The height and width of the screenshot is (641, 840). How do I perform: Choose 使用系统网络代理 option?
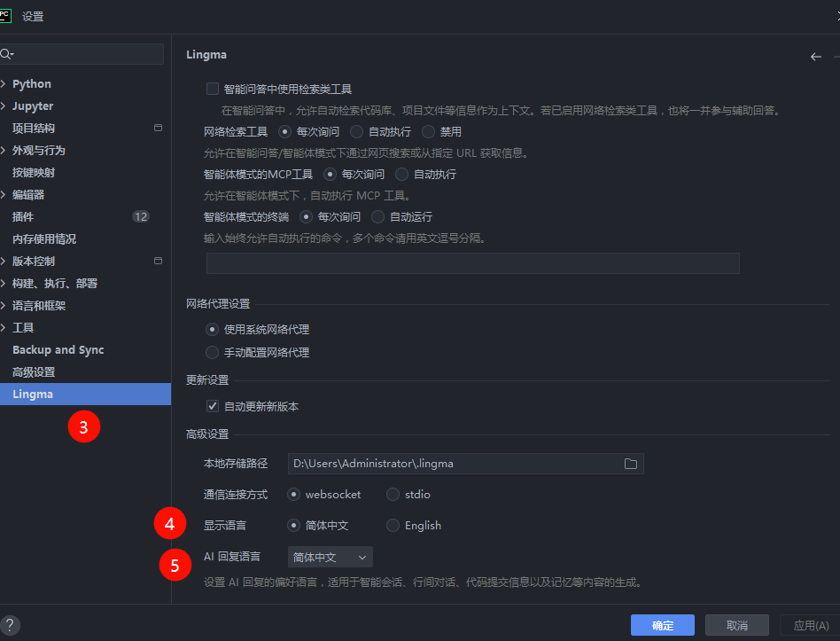(212, 330)
